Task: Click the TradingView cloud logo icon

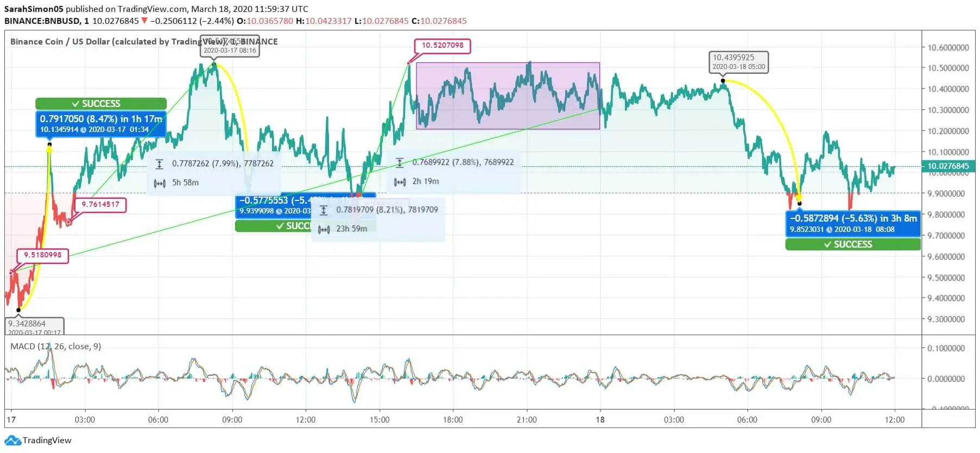Action: pyautogui.click(x=14, y=441)
